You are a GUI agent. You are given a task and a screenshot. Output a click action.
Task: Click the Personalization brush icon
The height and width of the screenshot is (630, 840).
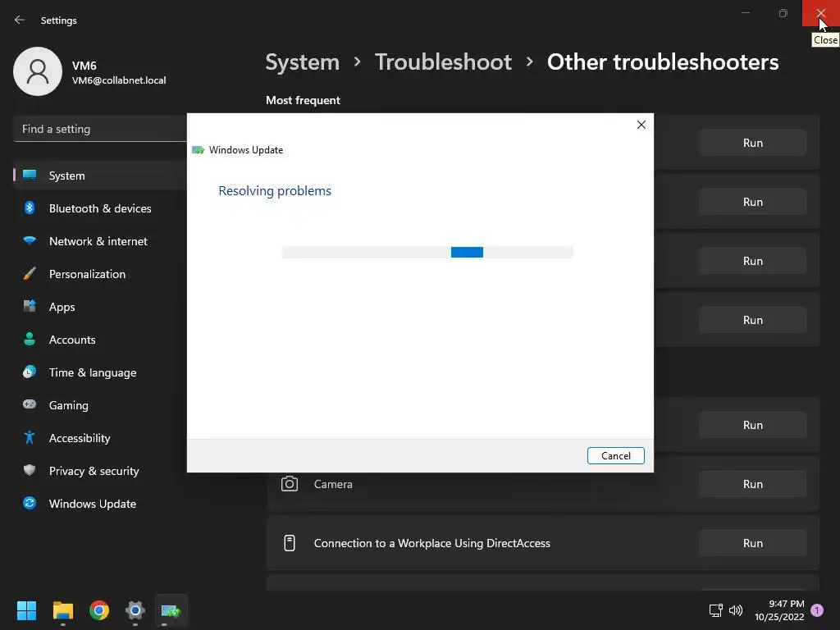30,274
